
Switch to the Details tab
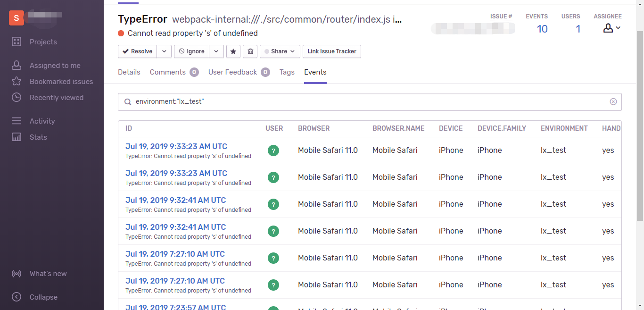[x=129, y=72]
